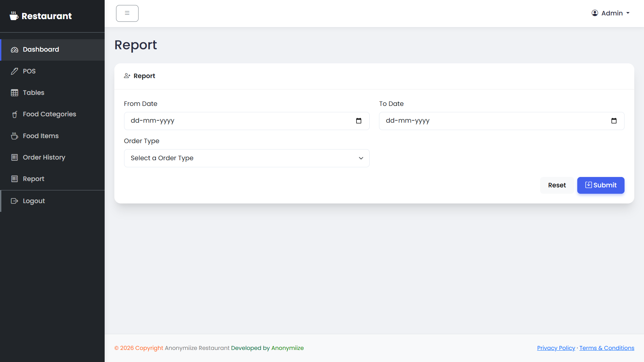Click the Report sidebar icon
This screenshot has width=644, height=362.
pyautogui.click(x=14, y=179)
